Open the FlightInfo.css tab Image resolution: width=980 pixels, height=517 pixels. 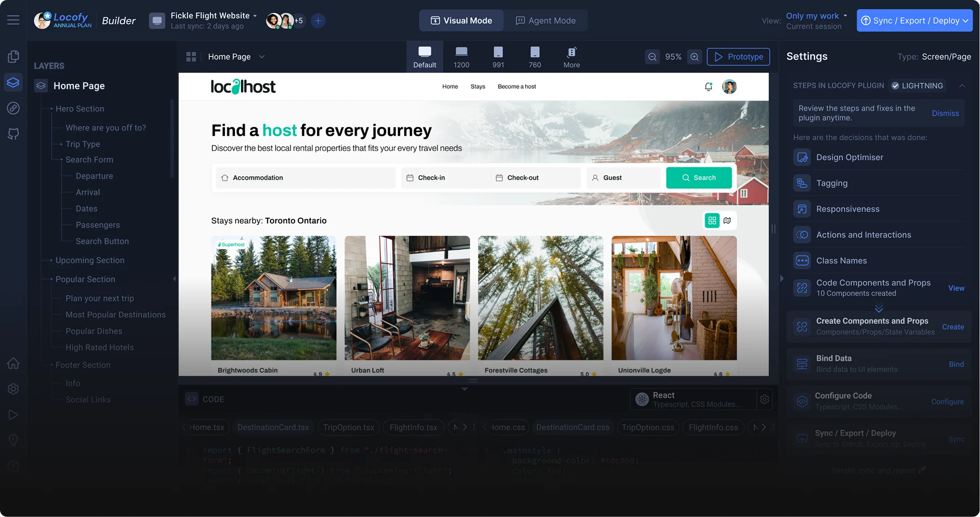click(x=713, y=427)
